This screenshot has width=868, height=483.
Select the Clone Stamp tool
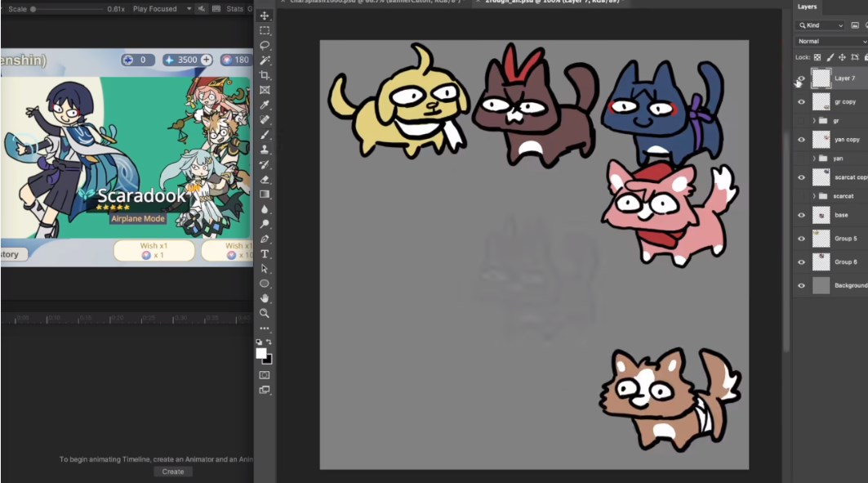pos(265,150)
